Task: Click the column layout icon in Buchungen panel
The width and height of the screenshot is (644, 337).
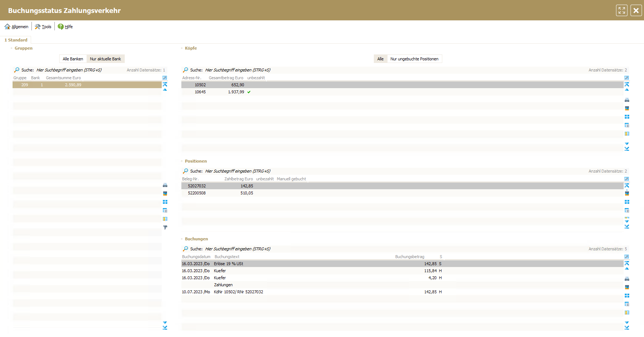Action: tap(627, 313)
